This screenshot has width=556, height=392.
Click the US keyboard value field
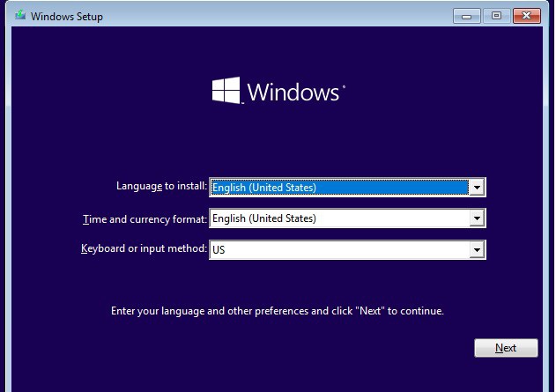pos(339,249)
